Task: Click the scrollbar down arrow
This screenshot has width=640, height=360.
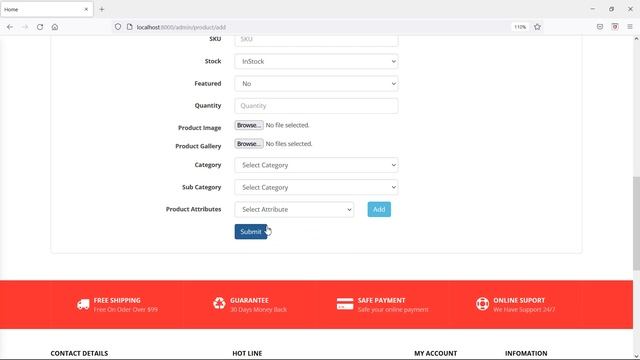Action: click(x=636, y=356)
